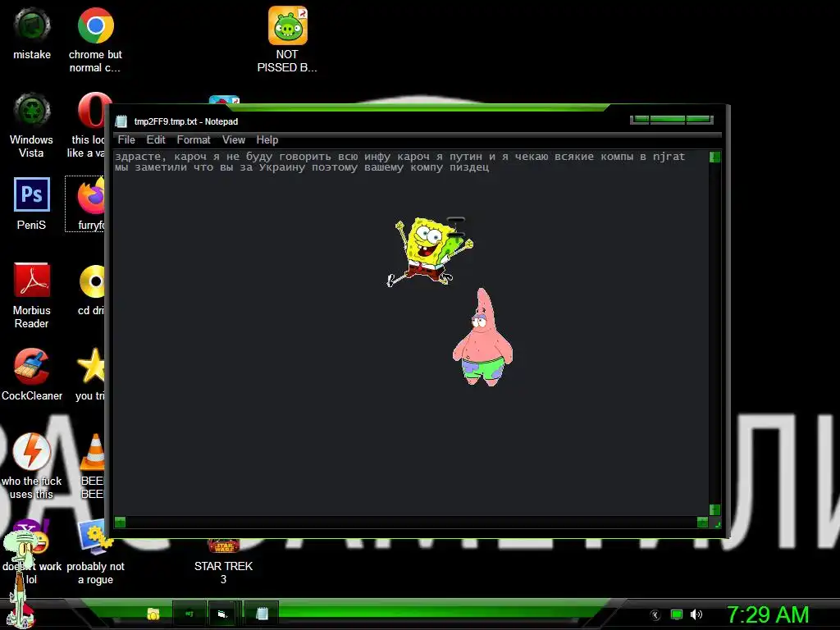
Task: Click the horizontal scrollbar right arrow in Notepad
Action: pyautogui.click(x=702, y=522)
